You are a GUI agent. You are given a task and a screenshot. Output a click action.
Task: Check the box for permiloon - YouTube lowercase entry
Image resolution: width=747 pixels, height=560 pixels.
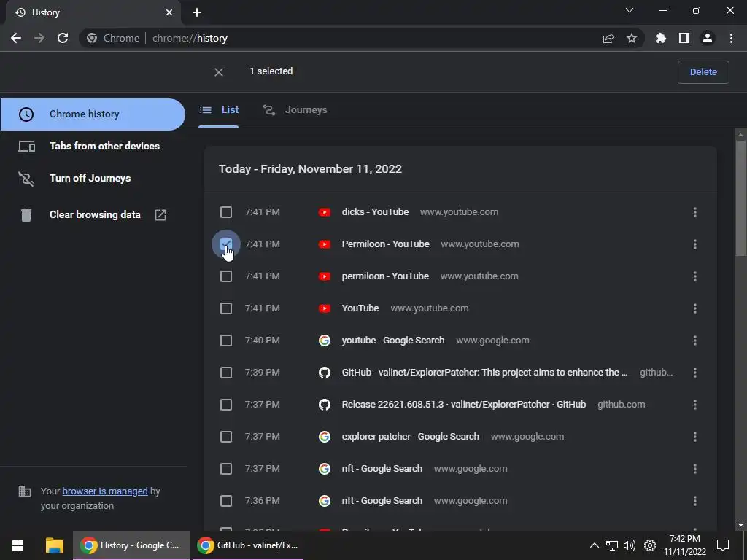pos(226,276)
